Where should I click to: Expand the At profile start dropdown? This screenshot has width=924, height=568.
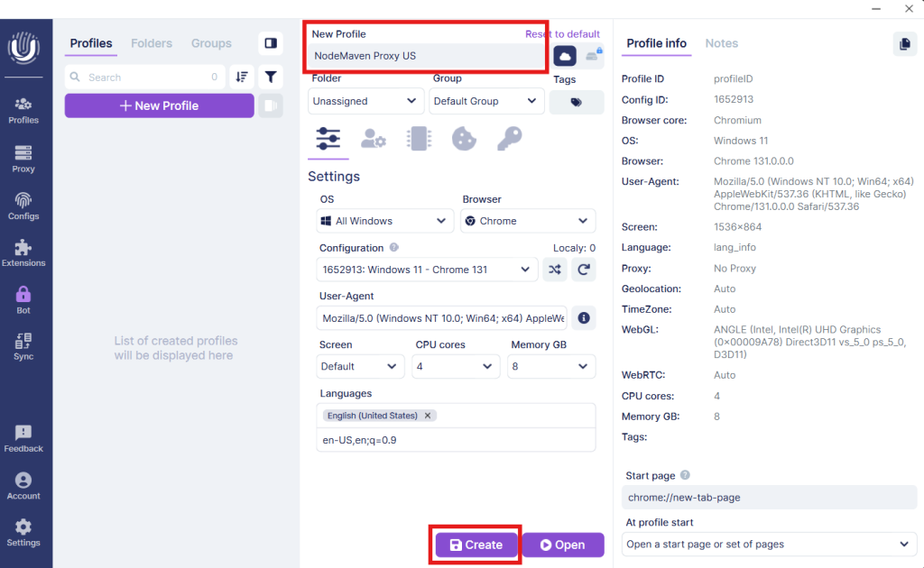(x=770, y=544)
